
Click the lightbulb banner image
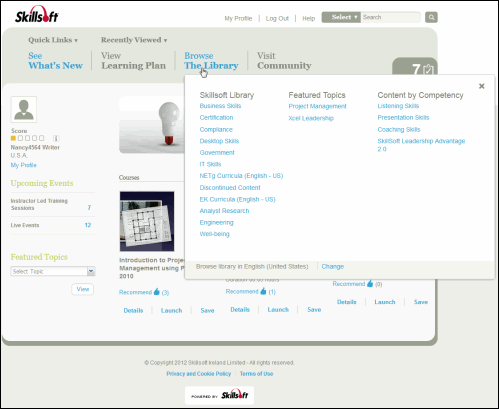[x=152, y=125]
